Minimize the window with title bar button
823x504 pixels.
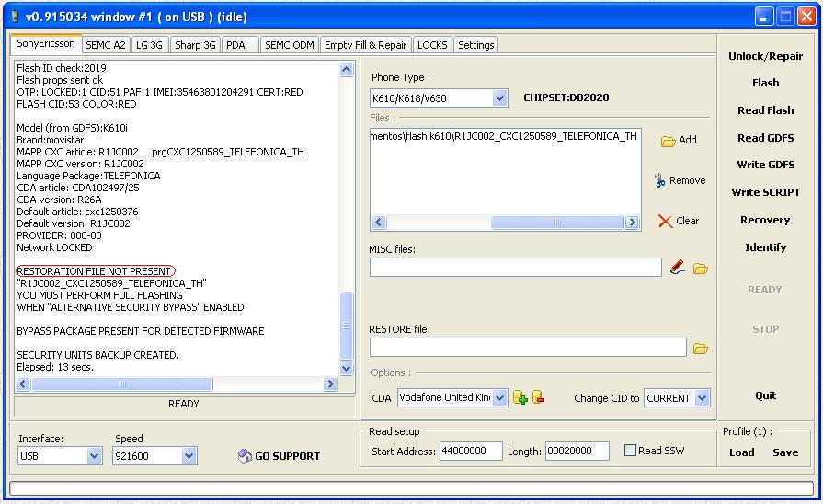[x=764, y=17]
